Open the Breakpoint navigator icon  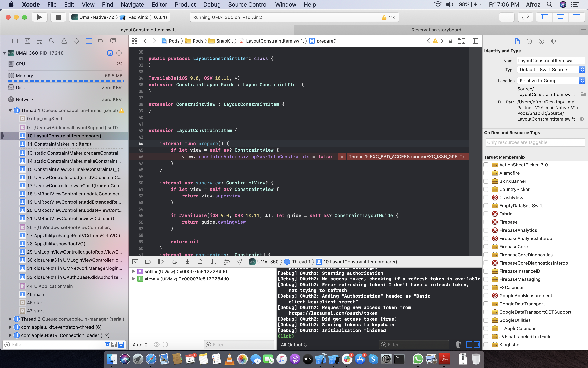101,41
